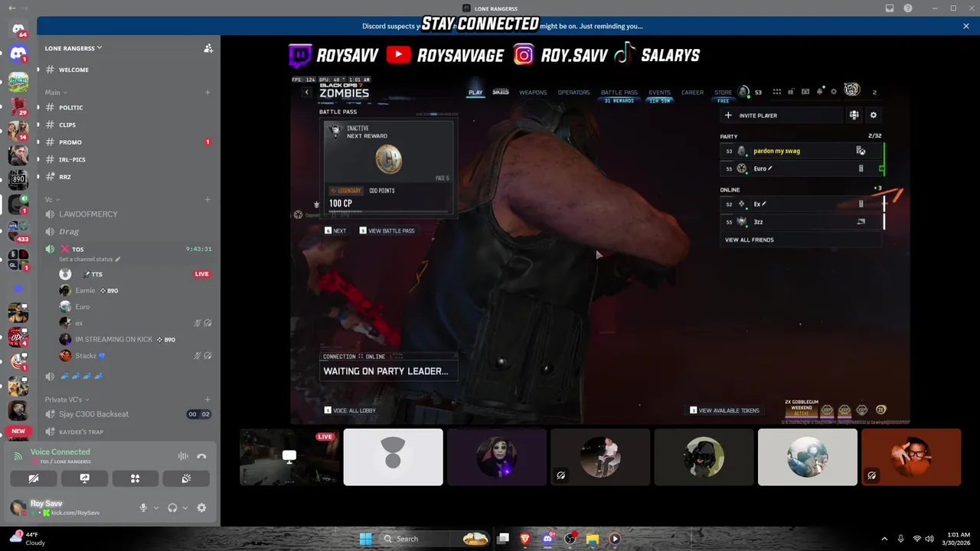Open the CLIPS text channel
This screenshot has height=551, width=980.
coord(128,125)
